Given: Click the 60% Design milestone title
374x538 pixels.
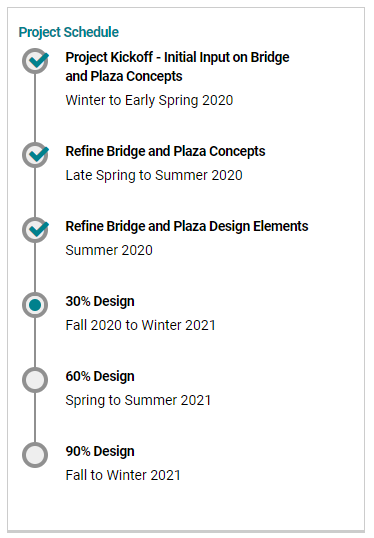Looking at the screenshot, I should click(100, 376).
